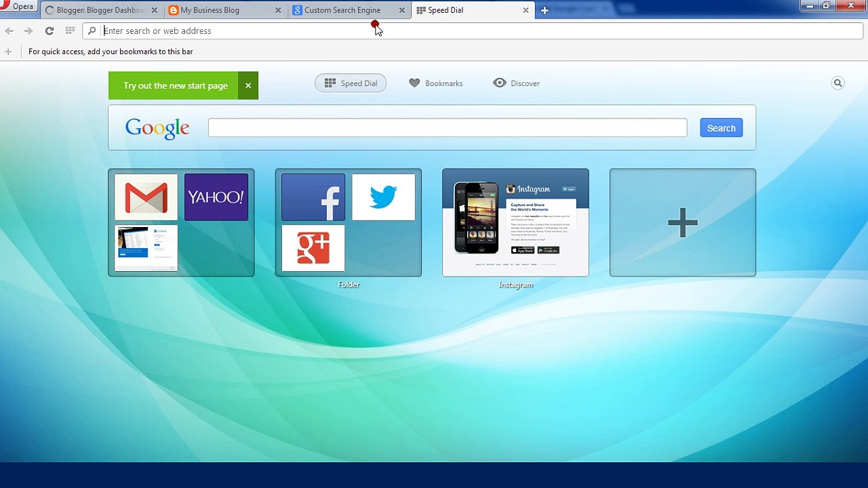
Task: Open the Gmail speed dial tile
Action: pos(146,197)
